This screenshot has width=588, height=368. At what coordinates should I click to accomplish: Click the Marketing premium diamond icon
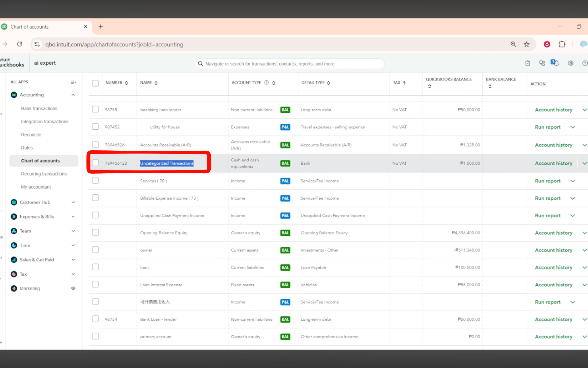(x=73, y=288)
